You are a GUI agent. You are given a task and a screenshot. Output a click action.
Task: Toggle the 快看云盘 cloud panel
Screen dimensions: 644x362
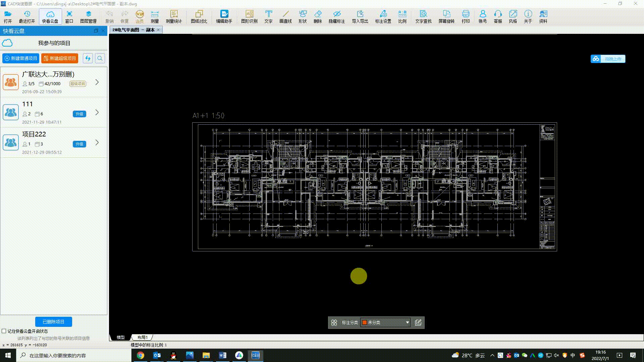[50, 16]
